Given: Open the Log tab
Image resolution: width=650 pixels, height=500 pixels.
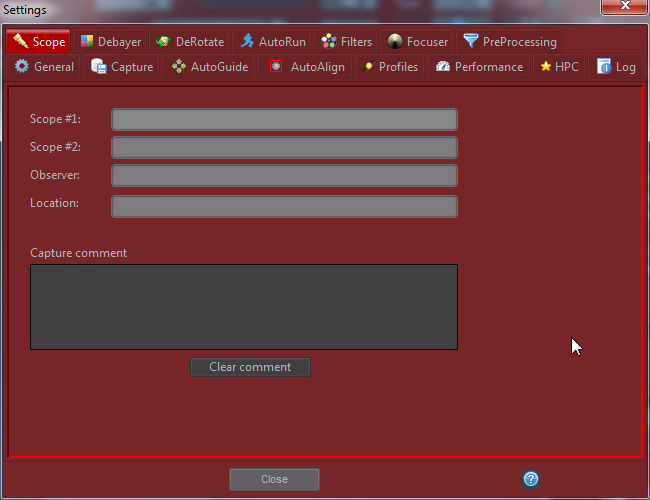Looking at the screenshot, I should 616,67.
